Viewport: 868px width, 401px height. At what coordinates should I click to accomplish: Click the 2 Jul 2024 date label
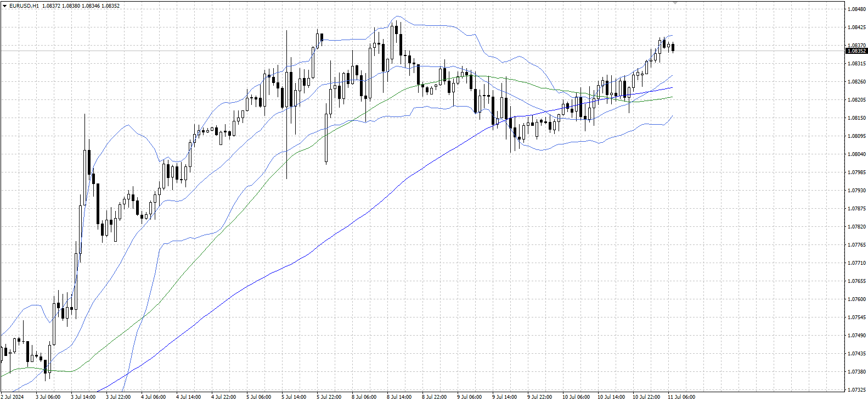click(x=13, y=397)
